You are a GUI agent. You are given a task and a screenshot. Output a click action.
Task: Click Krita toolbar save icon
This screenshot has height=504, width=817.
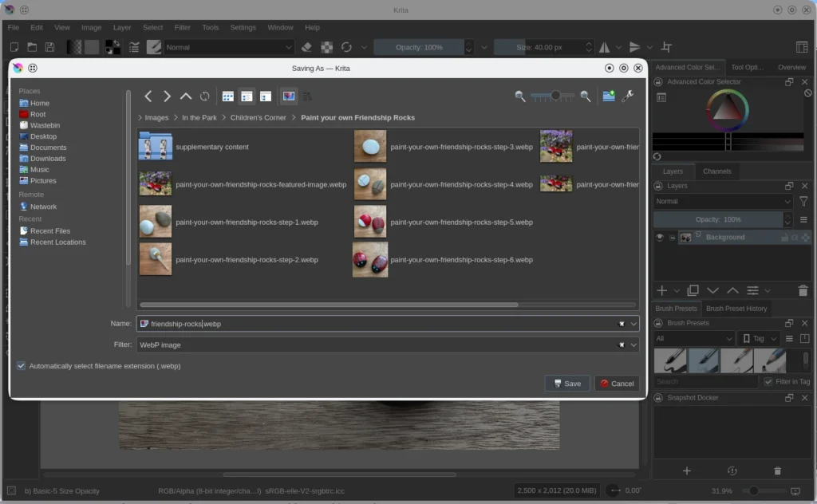point(49,47)
